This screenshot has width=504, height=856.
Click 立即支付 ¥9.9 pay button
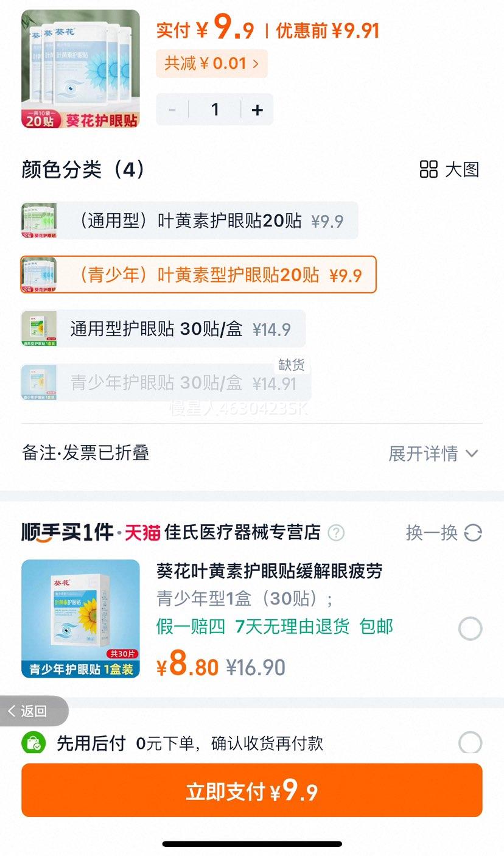click(252, 790)
